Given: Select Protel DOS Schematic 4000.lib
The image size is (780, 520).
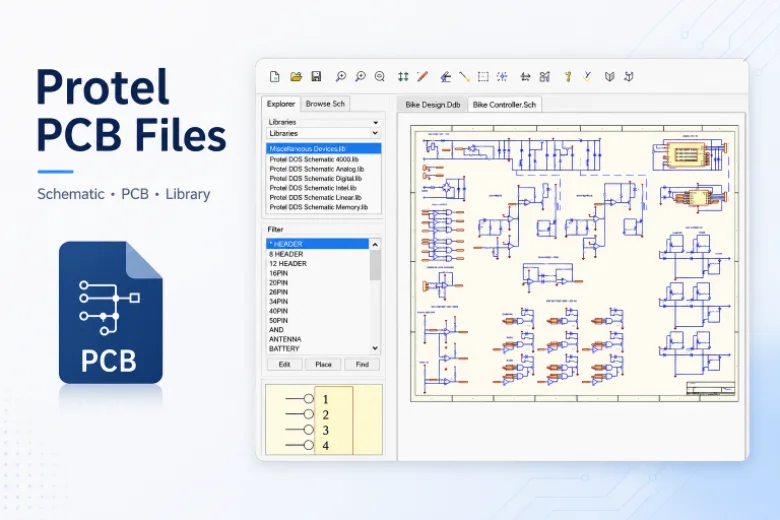Looking at the screenshot, I should click(324, 160).
